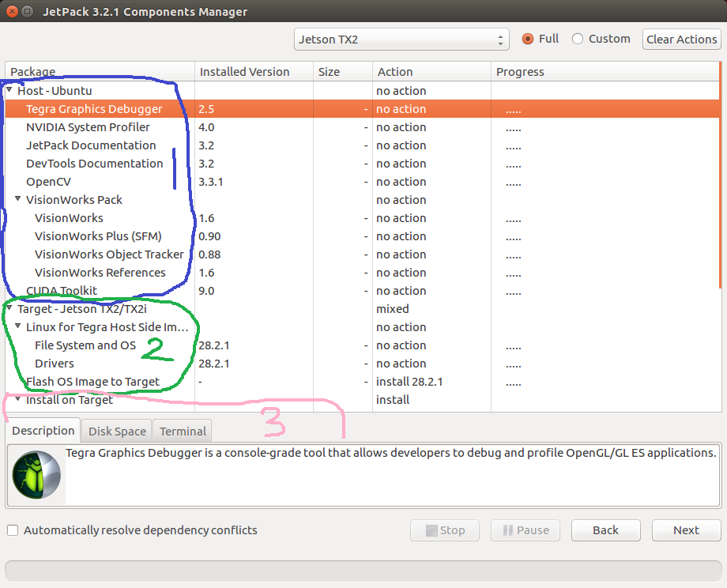Select the JetPack Documentation row
727x588 pixels.
point(362,145)
